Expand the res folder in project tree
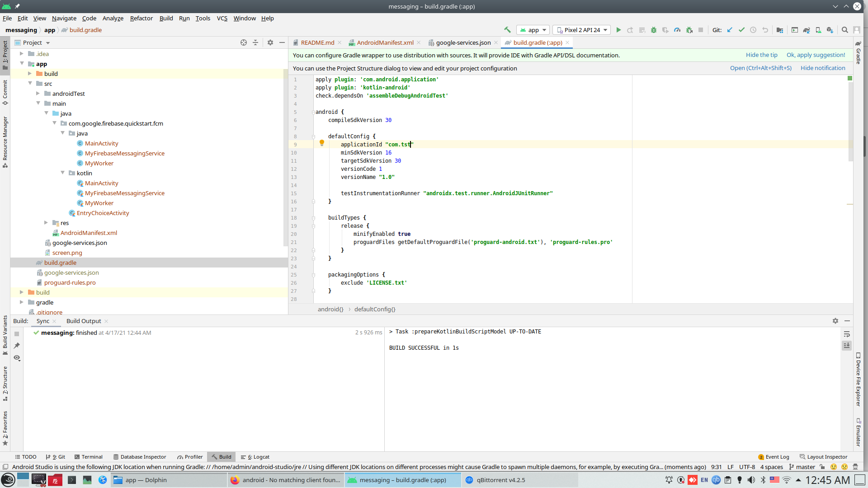This screenshot has height=488, width=868. [46, 223]
